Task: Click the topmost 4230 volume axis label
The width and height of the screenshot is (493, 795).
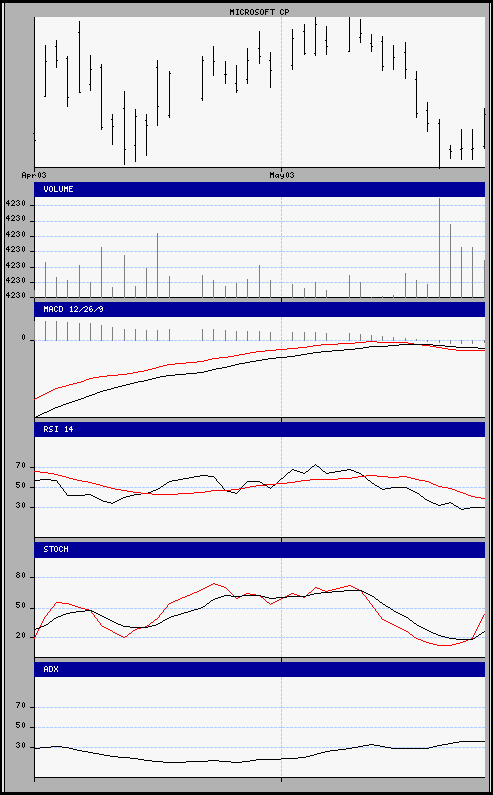Action: pos(15,205)
